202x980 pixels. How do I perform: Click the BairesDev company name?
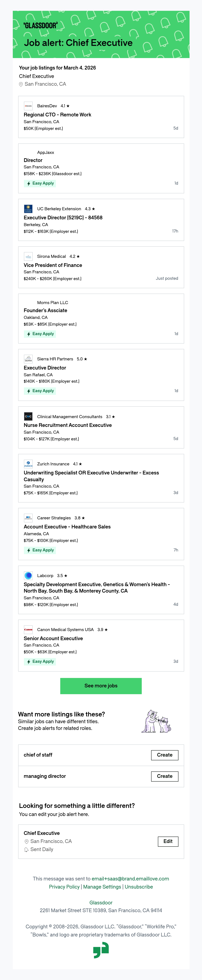coord(47,106)
